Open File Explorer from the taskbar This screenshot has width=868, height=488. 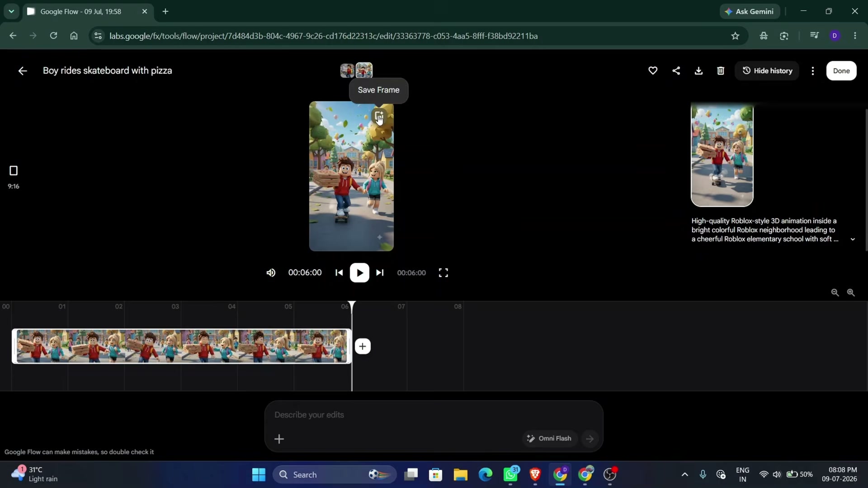[x=461, y=475]
